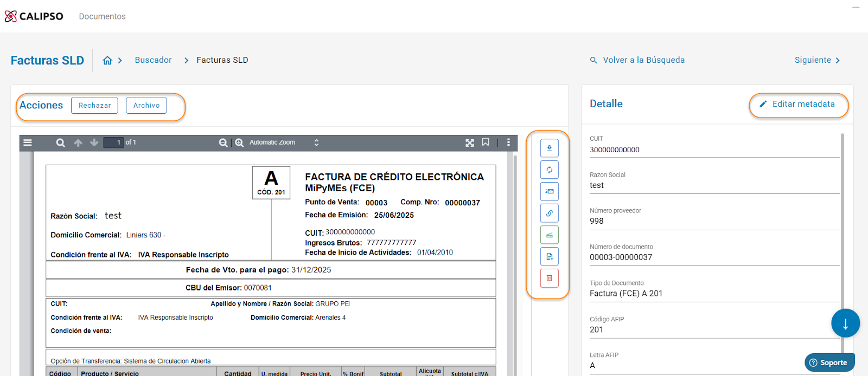This screenshot has width=868, height=376.
Task: Go to the Siguiente document
Action: (x=818, y=60)
